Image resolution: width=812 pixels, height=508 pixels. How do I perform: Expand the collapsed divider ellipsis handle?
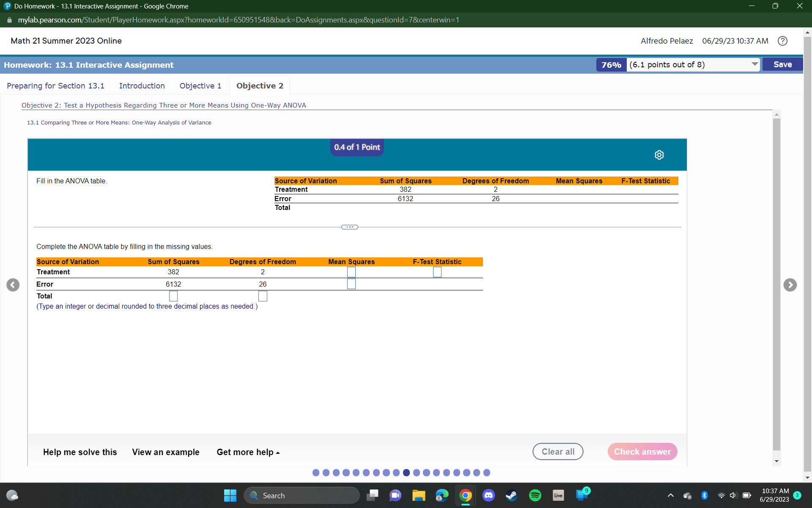coord(350,227)
